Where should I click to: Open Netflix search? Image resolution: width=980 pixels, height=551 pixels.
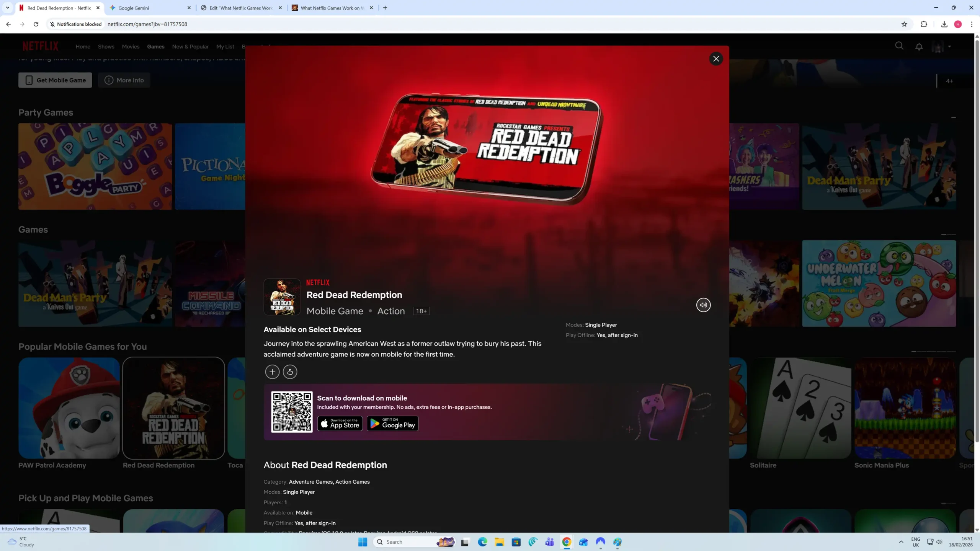(x=899, y=46)
